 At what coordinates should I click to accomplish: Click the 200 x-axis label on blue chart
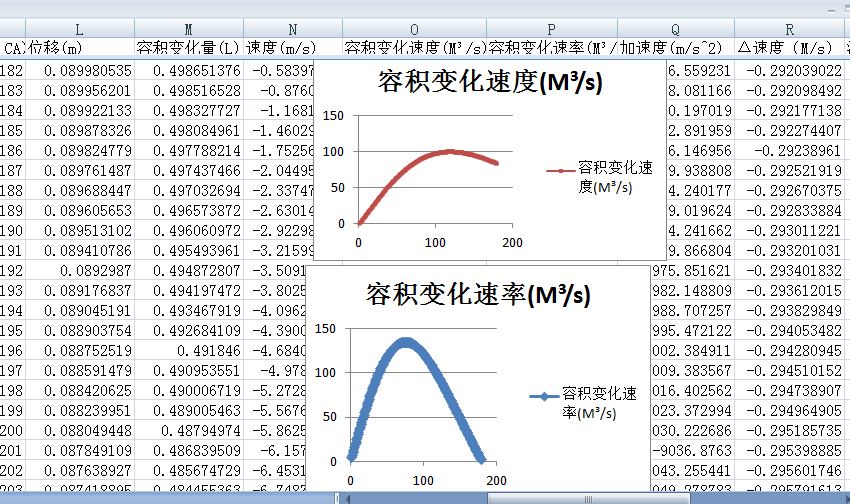[x=496, y=481]
